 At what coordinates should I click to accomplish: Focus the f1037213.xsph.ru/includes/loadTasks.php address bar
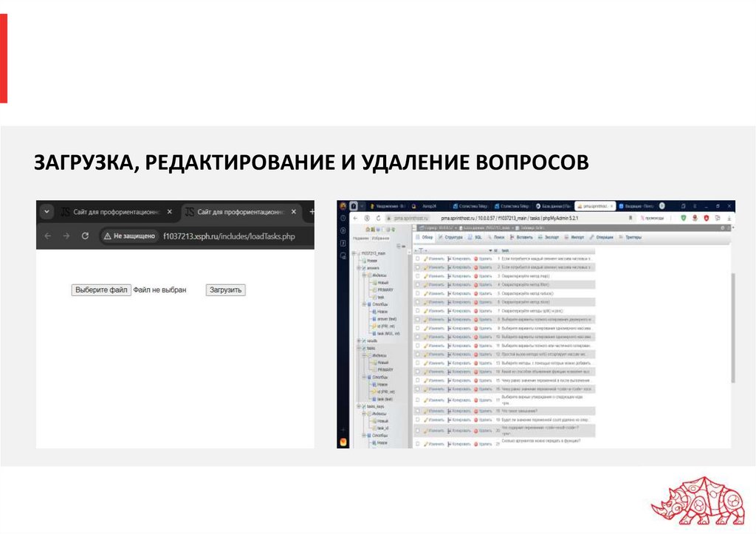click(x=229, y=236)
